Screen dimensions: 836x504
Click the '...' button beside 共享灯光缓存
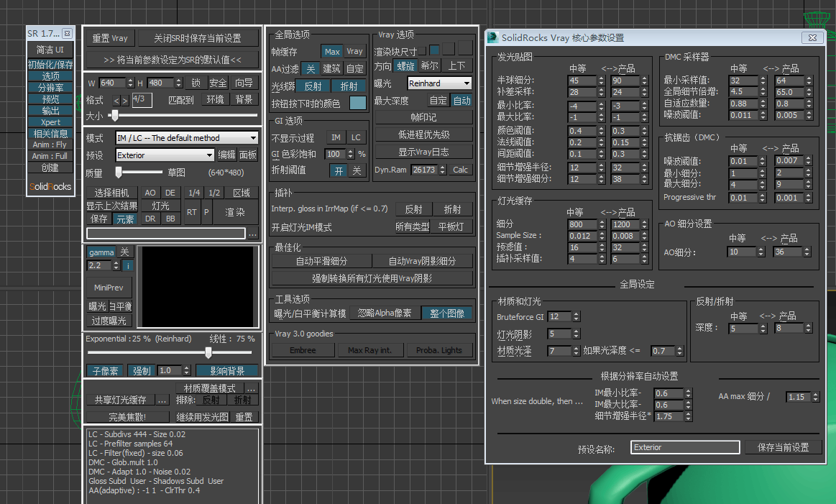(162, 400)
